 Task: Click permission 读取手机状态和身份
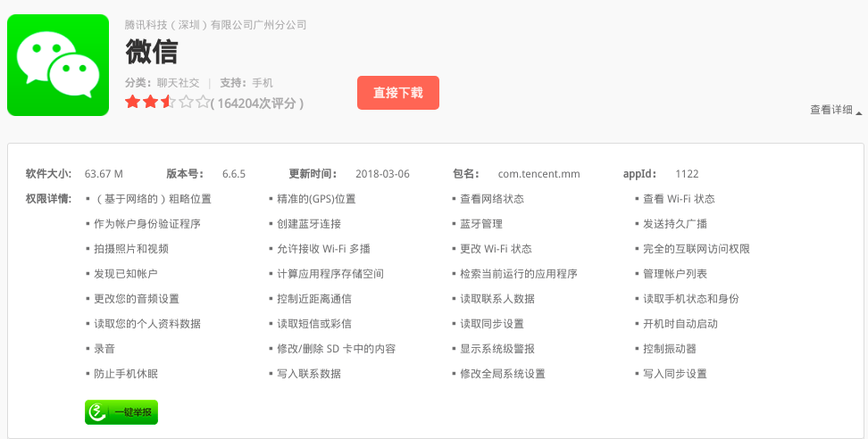coord(691,299)
